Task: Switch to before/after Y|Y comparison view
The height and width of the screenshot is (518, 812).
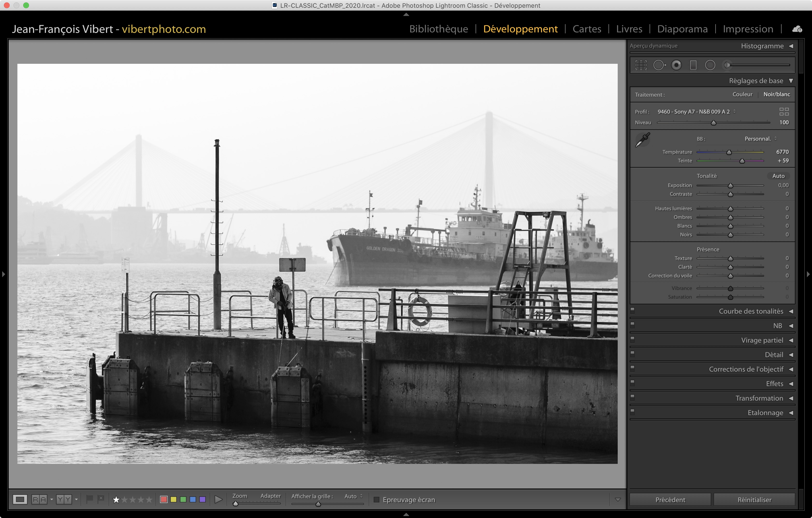Action: pos(64,499)
